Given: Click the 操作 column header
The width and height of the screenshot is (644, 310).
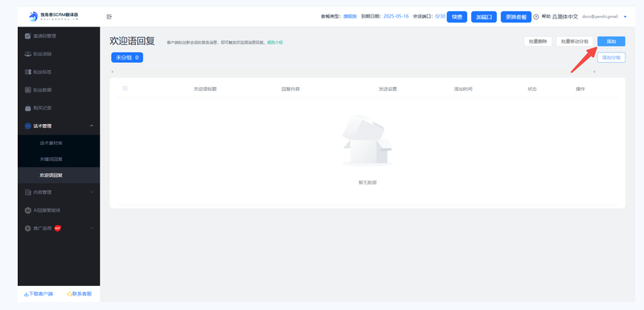Looking at the screenshot, I should (x=580, y=89).
